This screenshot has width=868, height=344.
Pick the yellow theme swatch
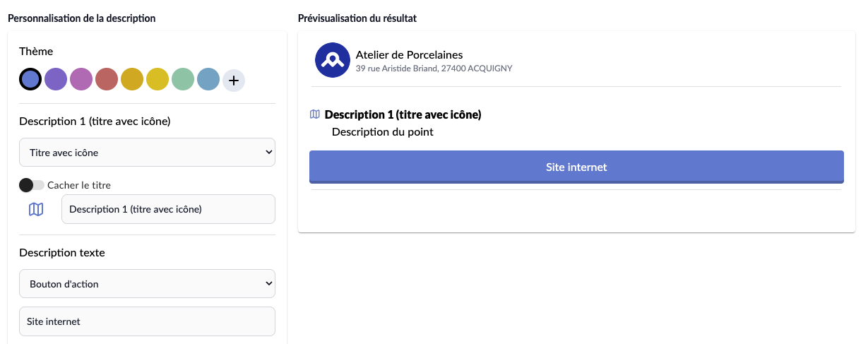coord(157,80)
